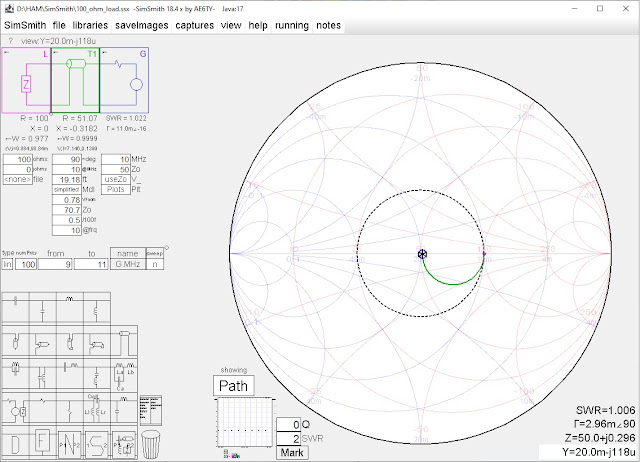The height and width of the screenshot is (462, 640).
Task: Open the SimSmith menu
Action: [25, 25]
